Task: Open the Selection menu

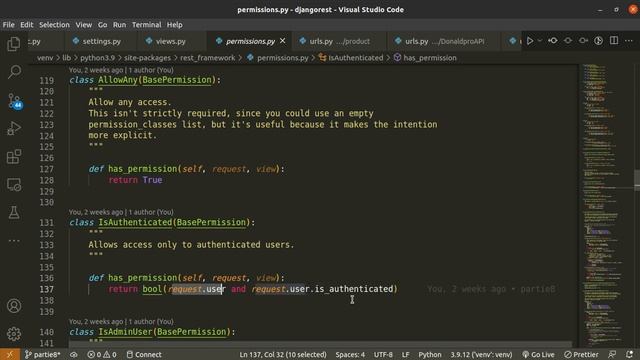Action: coord(54,25)
